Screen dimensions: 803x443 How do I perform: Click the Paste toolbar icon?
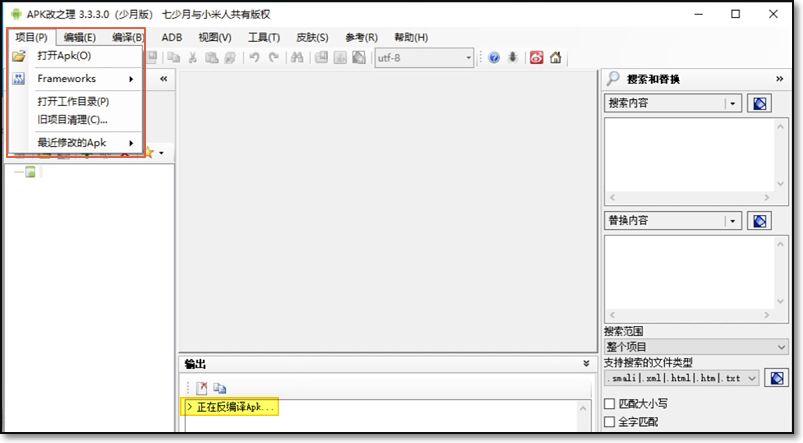pos(212,57)
